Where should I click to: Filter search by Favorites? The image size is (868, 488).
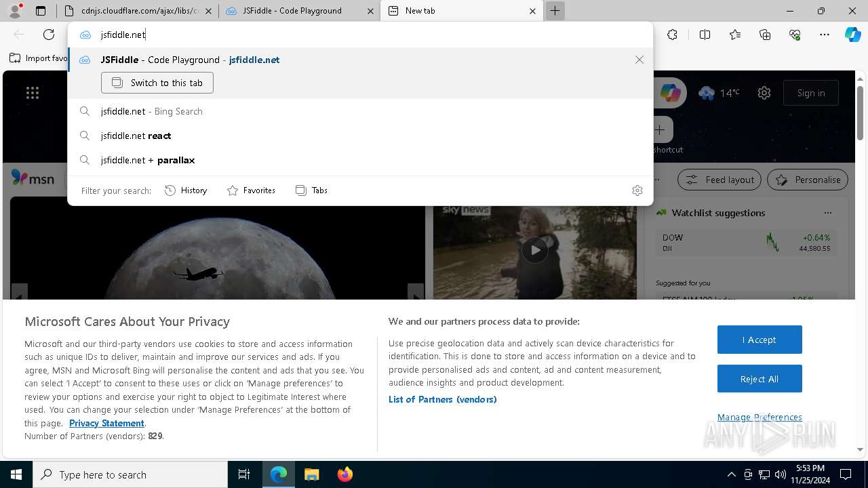(x=251, y=190)
